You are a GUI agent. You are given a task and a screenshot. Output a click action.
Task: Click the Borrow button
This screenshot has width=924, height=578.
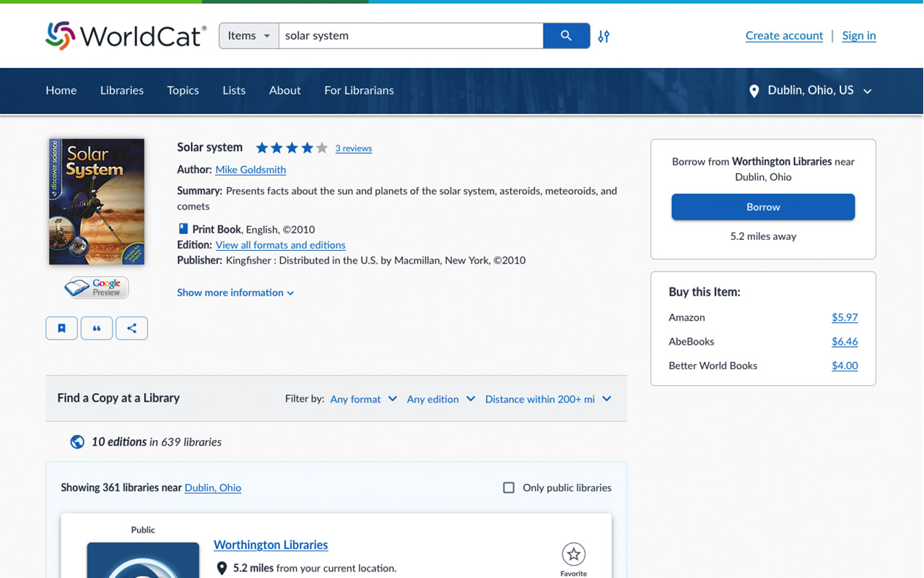pos(763,207)
